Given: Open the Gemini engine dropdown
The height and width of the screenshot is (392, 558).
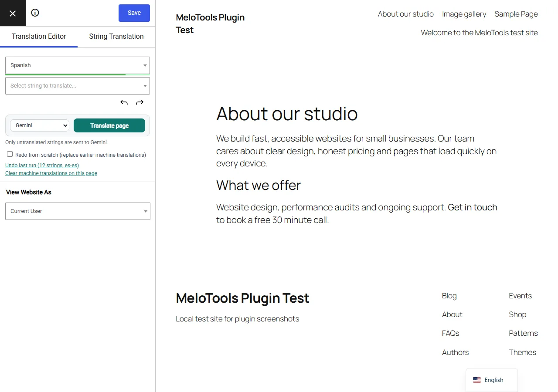Looking at the screenshot, I should point(40,125).
